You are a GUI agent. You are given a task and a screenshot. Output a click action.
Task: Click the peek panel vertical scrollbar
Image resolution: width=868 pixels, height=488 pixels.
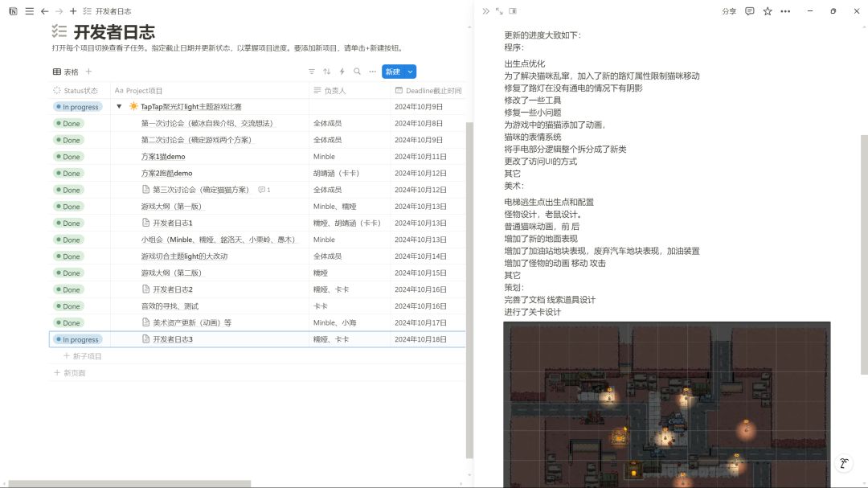(x=864, y=255)
